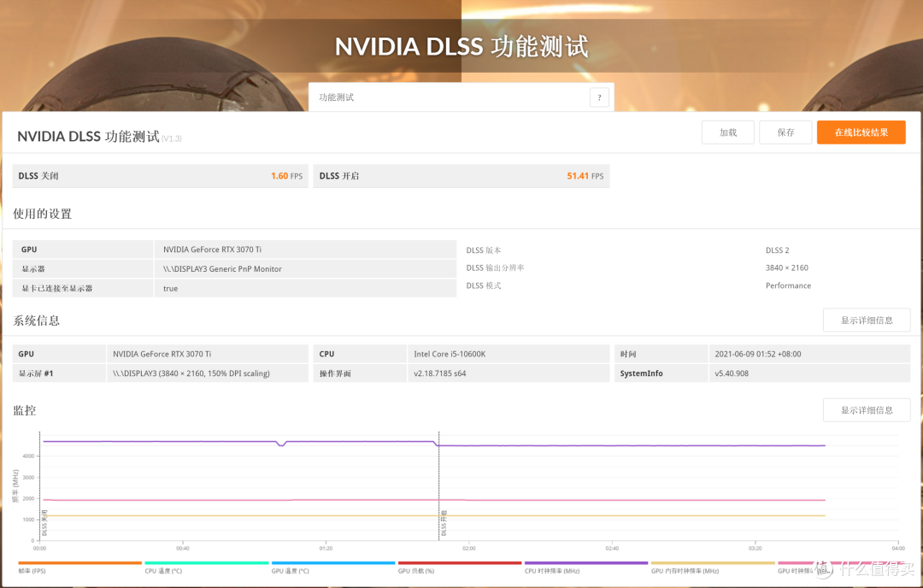Click the question mark help button

click(x=599, y=97)
